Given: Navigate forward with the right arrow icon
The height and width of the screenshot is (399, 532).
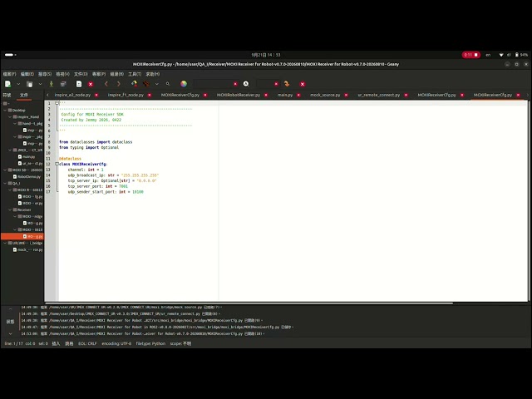Looking at the screenshot, I should (118, 84).
